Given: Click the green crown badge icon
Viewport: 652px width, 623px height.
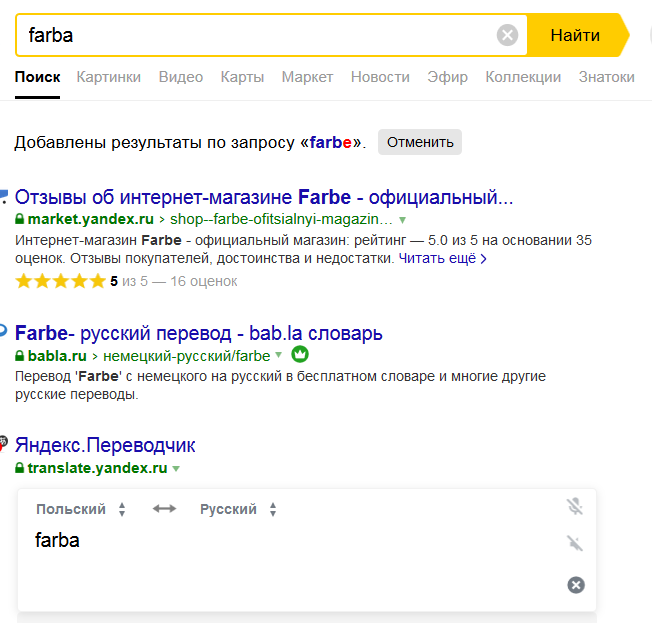Looking at the screenshot, I should 300,354.
